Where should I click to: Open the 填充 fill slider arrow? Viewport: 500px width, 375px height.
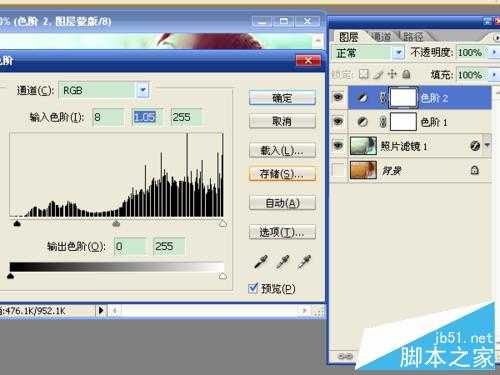(494, 74)
